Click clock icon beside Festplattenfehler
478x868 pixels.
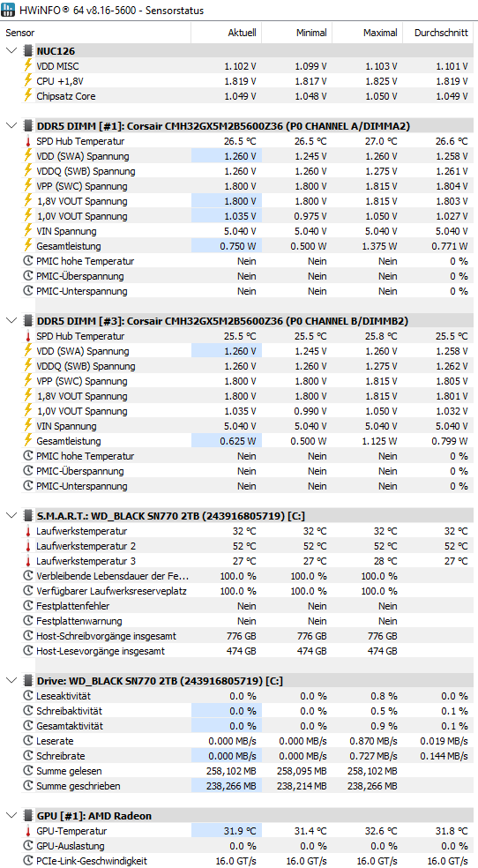tap(27, 606)
